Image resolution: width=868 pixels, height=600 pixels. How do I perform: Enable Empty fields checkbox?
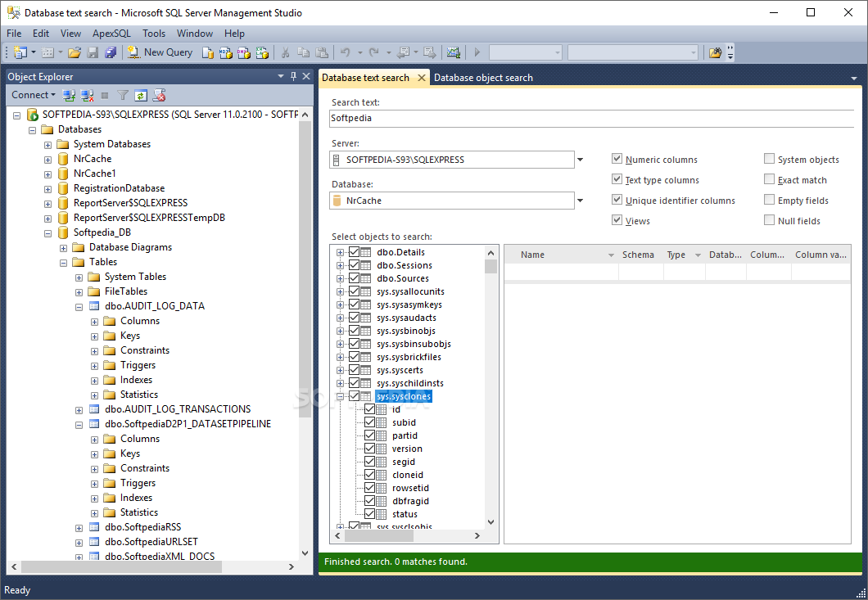(x=769, y=200)
